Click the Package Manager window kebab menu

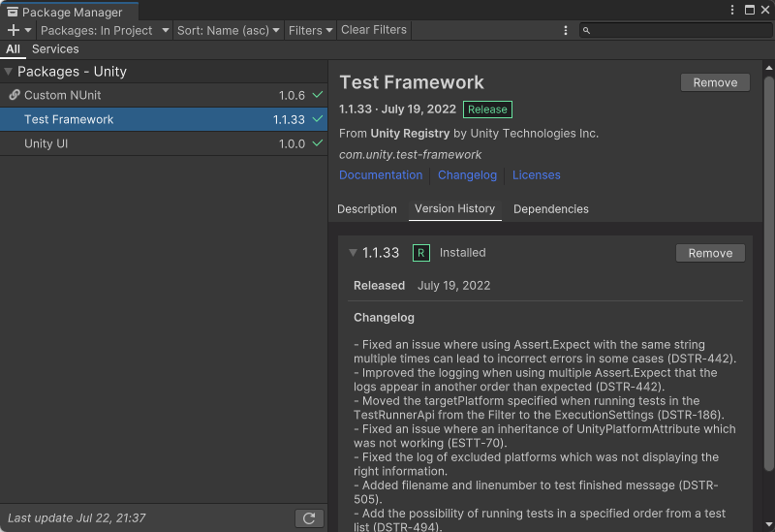(x=732, y=10)
